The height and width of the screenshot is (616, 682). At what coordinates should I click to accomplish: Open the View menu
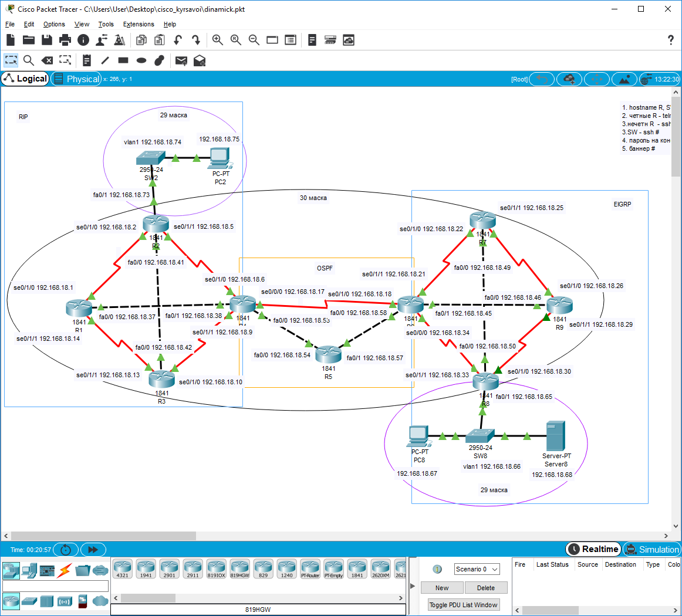[x=82, y=24]
